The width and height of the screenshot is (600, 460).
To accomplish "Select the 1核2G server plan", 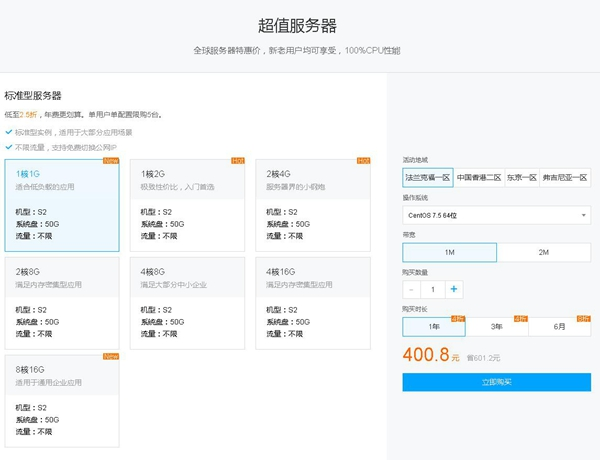I will coord(187,203).
